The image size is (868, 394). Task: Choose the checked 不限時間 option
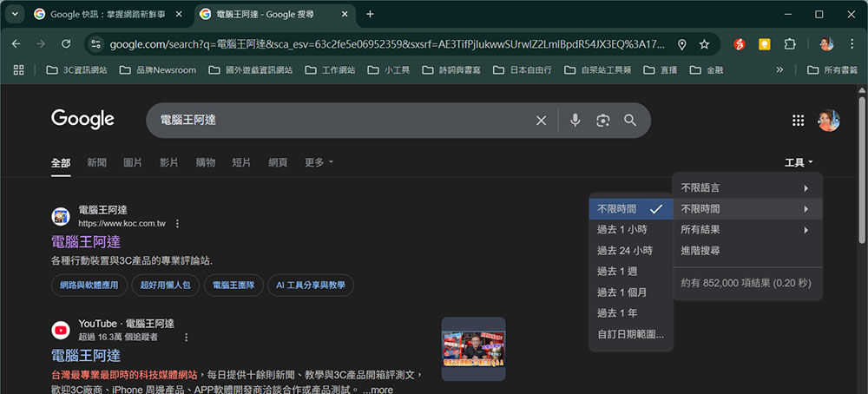pyautogui.click(x=631, y=209)
